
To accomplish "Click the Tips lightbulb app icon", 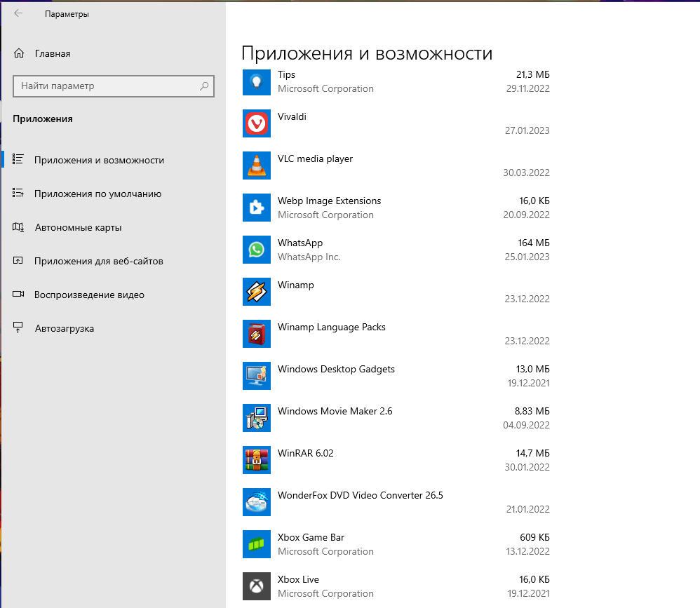I will 257,82.
